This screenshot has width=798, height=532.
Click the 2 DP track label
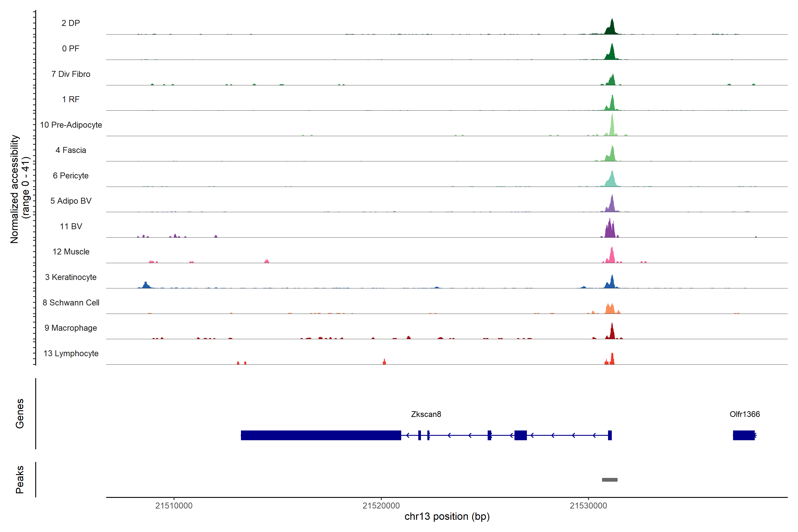[70, 23]
